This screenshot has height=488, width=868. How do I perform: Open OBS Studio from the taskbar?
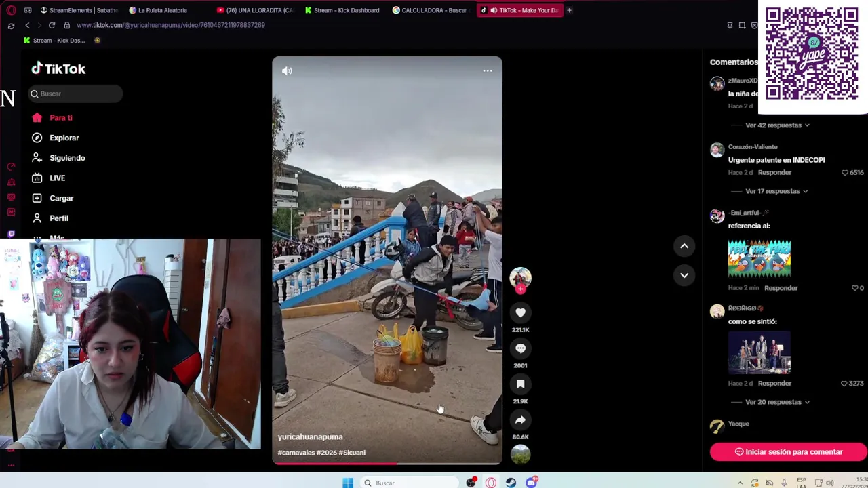click(x=471, y=483)
